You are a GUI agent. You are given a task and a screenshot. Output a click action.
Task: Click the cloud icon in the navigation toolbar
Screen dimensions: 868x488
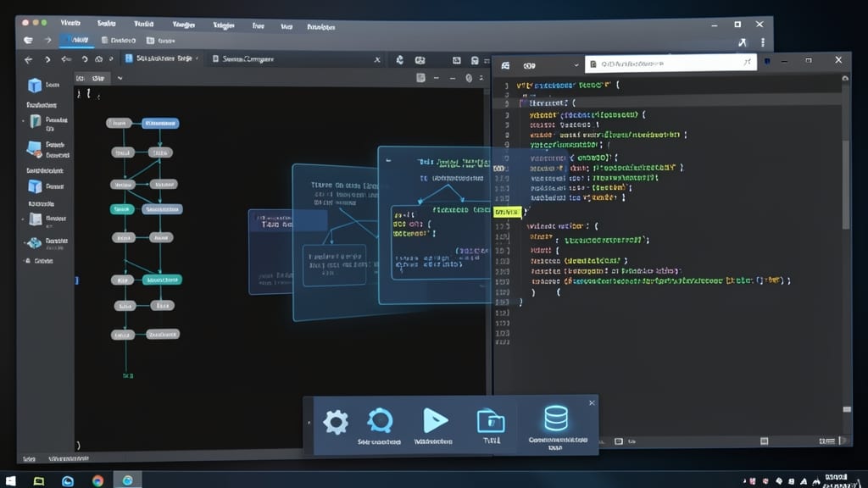(x=98, y=59)
